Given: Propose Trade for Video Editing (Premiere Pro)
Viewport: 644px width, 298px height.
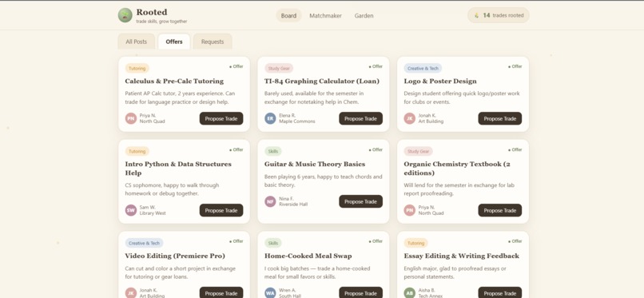Looking at the screenshot, I should point(221,292).
